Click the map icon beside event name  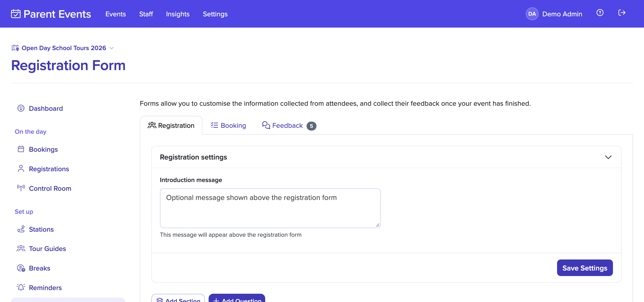(15, 48)
